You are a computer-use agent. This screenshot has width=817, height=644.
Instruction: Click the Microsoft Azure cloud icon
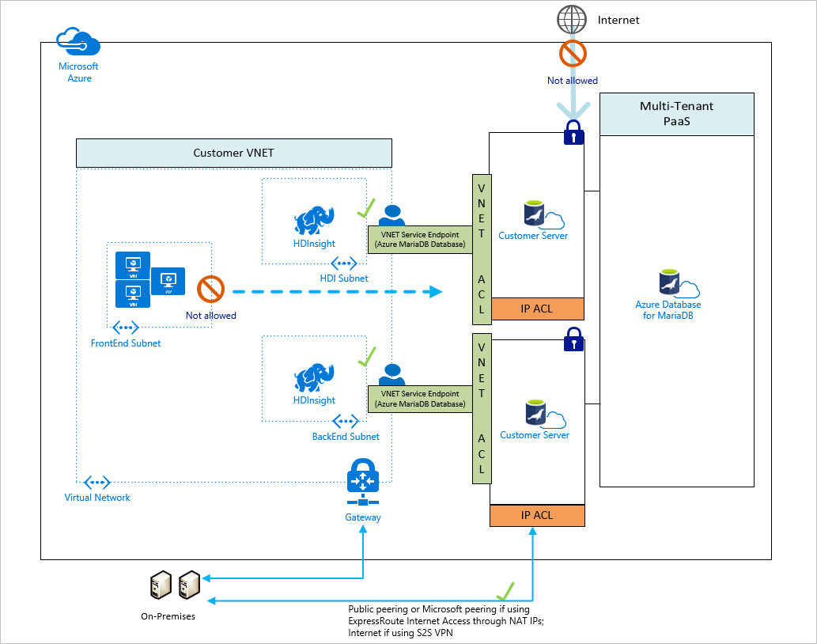pos(78,42)
